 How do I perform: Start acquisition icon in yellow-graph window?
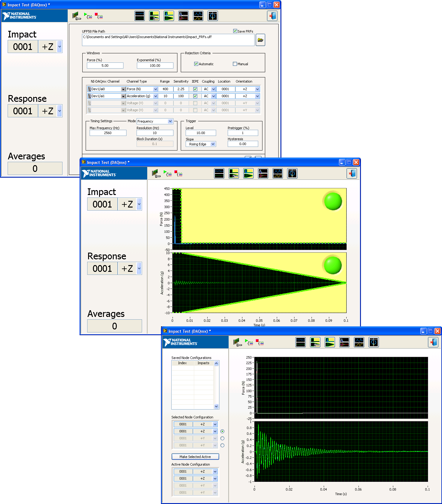[168, 174]
